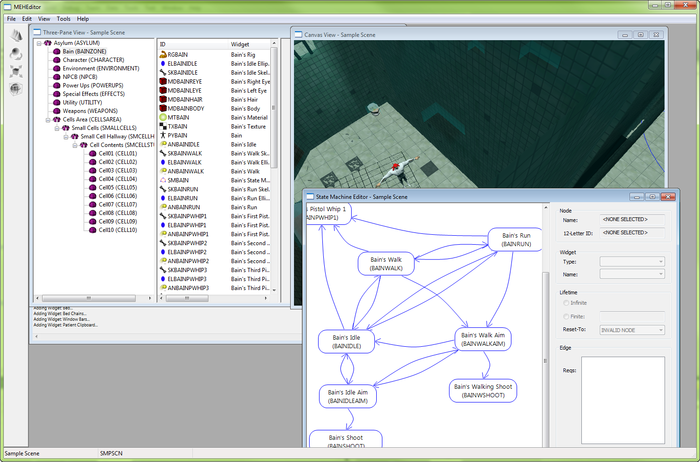Click the Finite lifetime value field
Image resolution: width=700 pixels, height=462 pixels.
(632, 316)
